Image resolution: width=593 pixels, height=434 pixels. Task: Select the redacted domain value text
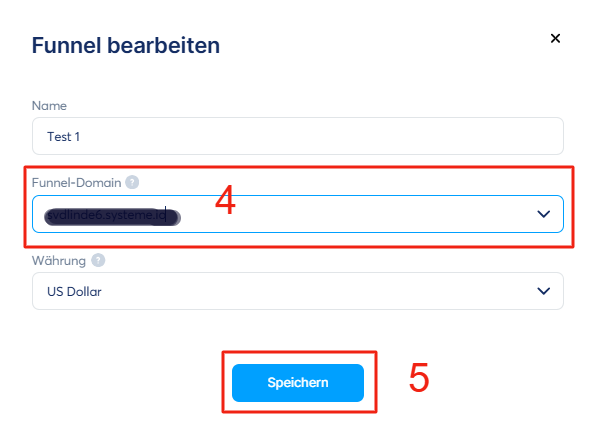[112, 217]
